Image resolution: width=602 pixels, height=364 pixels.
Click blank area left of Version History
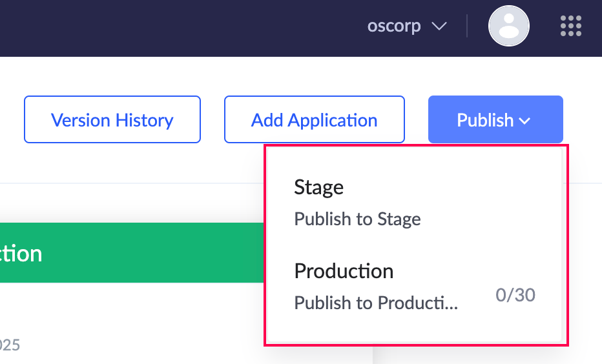(12, 119)
